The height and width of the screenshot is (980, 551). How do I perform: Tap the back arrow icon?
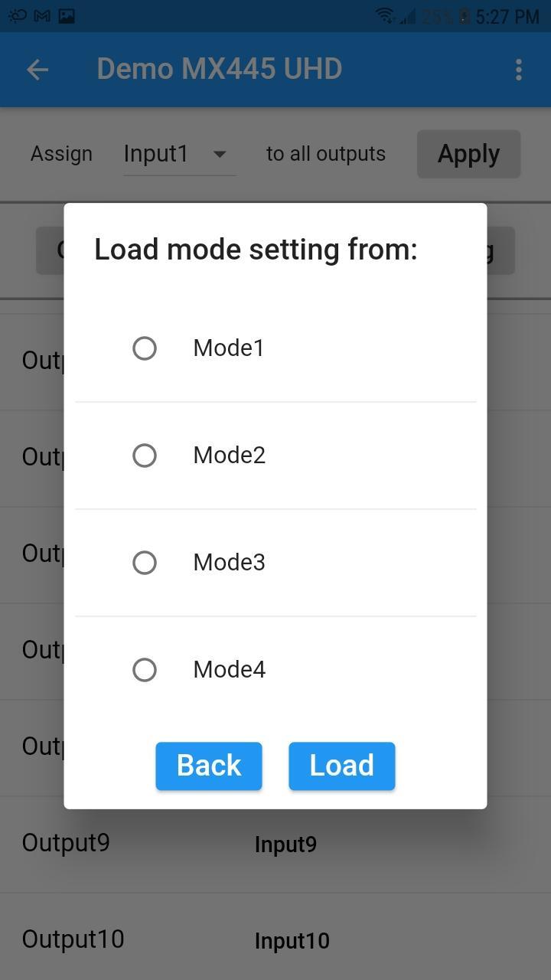point(37,70)
